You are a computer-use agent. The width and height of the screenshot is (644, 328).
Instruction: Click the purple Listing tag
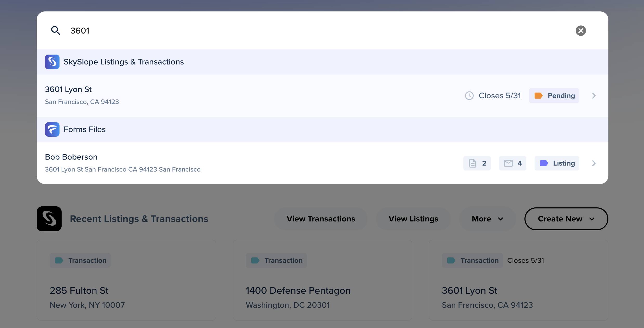(x=557, y=163)
